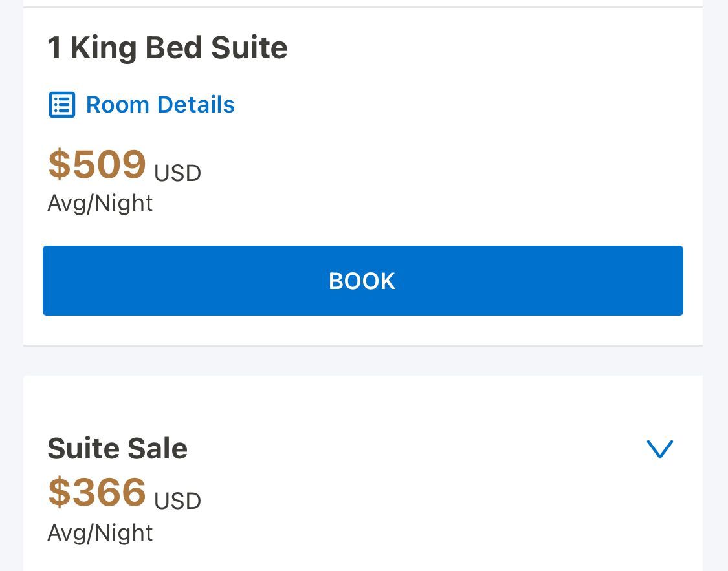Click the word Details in Room Details
The height and width of the screenshot is (571, 728).
pos(196,105)
